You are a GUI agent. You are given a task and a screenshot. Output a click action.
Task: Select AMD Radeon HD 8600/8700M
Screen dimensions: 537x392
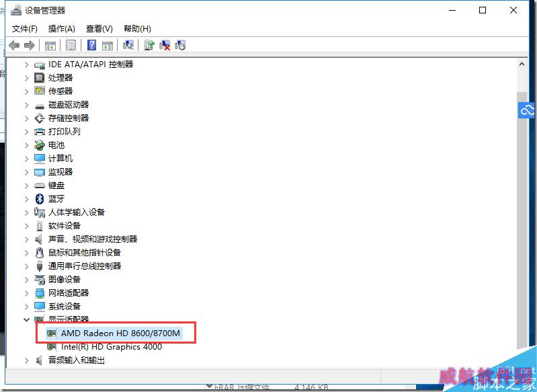coord(120,333)
